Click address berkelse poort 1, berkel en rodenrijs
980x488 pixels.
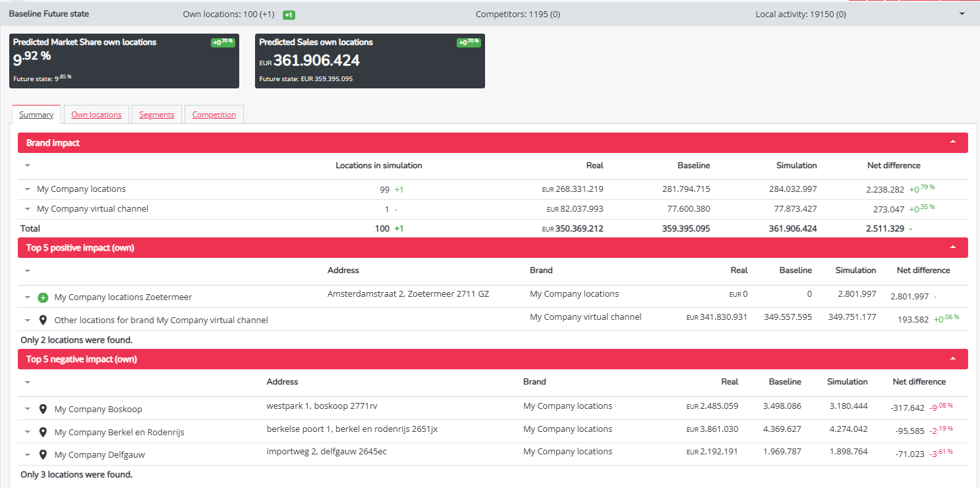(352, 429)
